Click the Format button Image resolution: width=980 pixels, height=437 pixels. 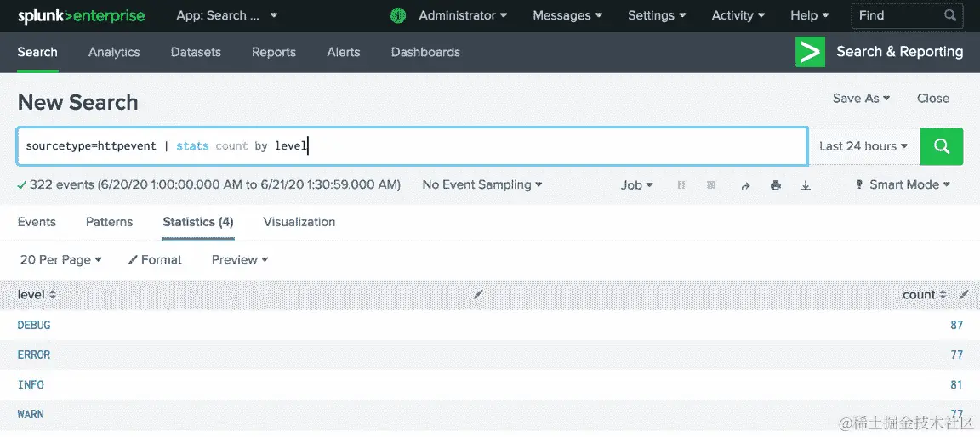tap(155, 259)
